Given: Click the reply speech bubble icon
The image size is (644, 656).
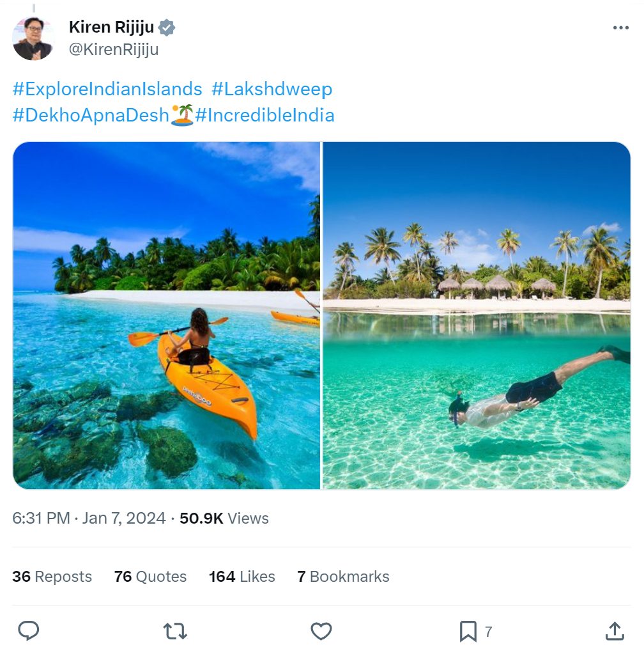Looking at the screenshot, I should coord(29,630).
